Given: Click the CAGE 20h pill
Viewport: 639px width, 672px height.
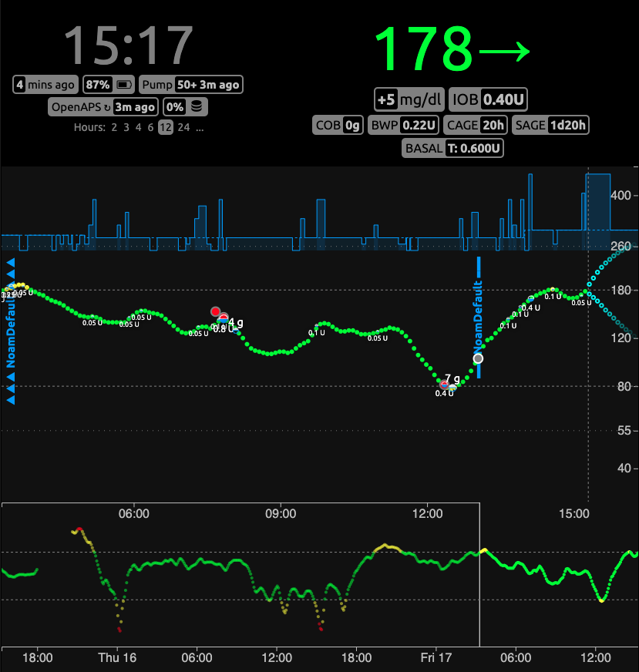Looking at the screenshot, I should pos(476,125).
